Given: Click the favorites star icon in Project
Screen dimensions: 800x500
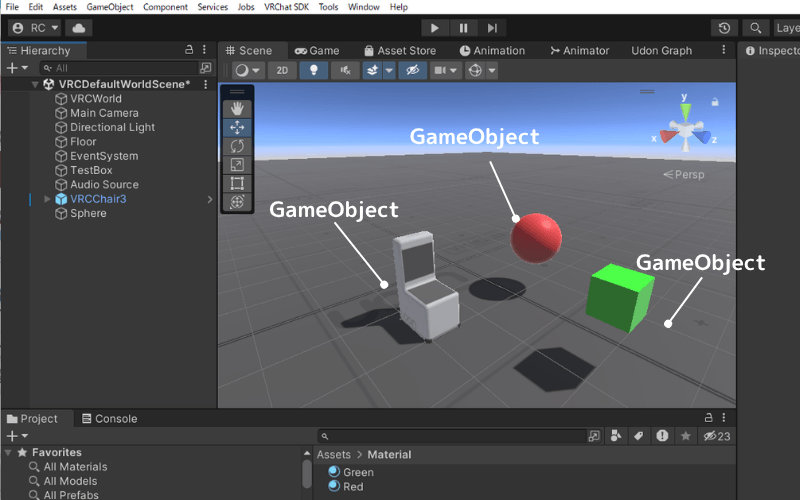Looking at the screenshot, I should (x=686, y=436).
